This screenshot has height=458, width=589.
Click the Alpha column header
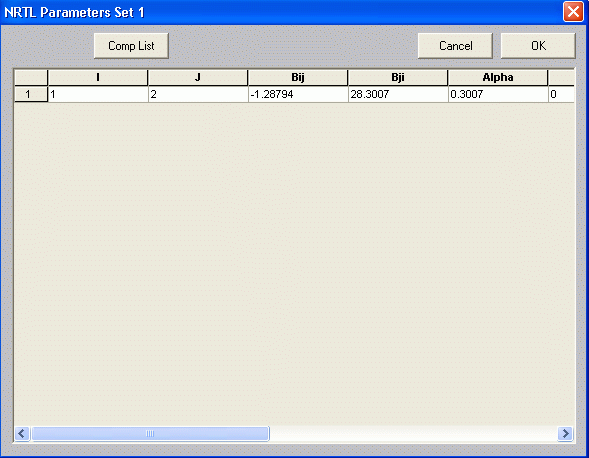[497, 77]
